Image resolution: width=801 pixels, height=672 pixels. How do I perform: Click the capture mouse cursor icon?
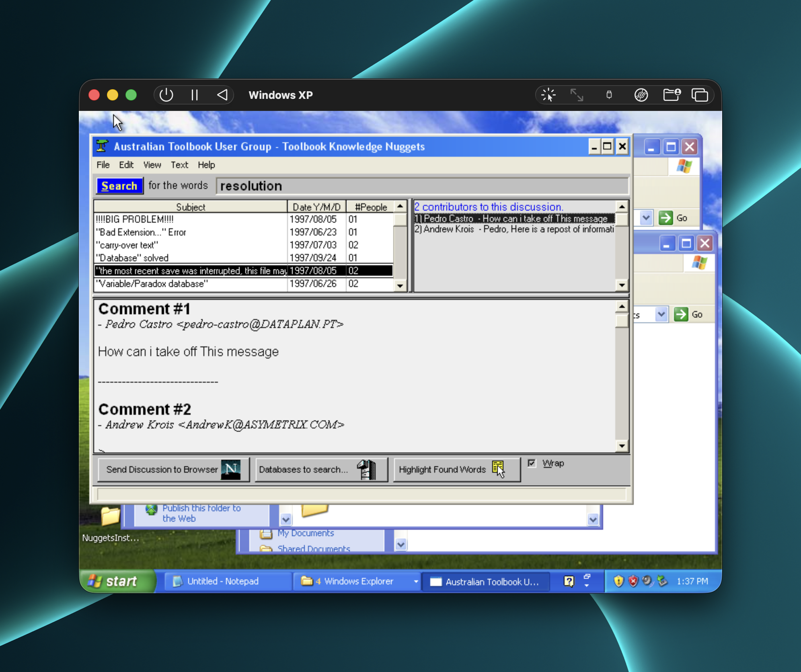click(x=548, y=95)
